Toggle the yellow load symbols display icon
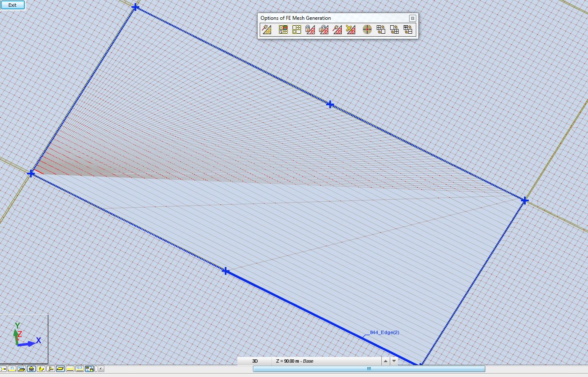Screen dimensions: 588x377 [x=70, y=369]
